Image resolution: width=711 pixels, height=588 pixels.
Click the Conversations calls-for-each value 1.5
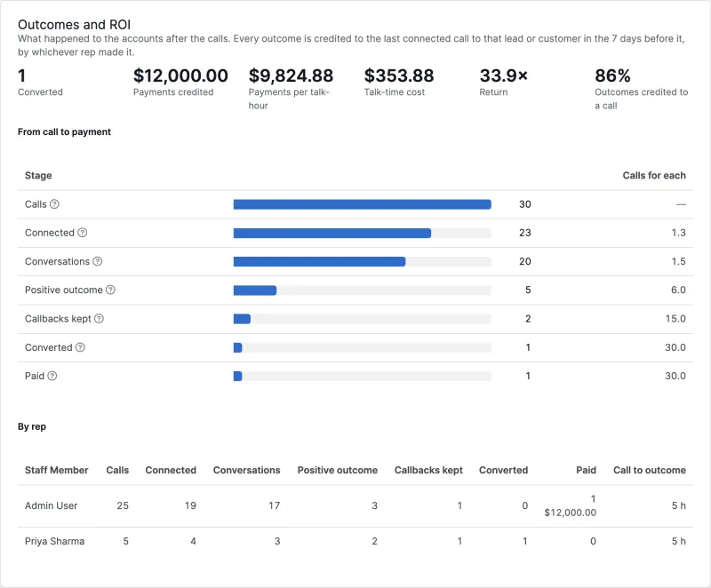coord(679,261)
